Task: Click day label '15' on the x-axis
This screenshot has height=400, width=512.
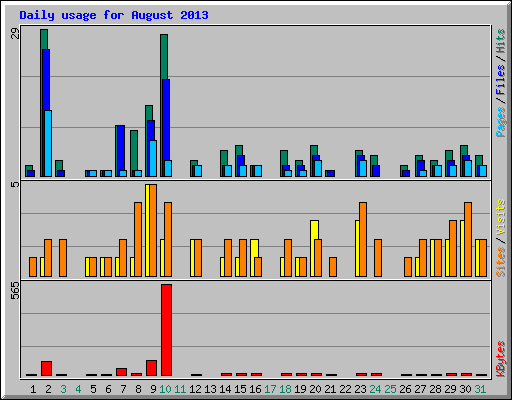Action: [240, 389]
